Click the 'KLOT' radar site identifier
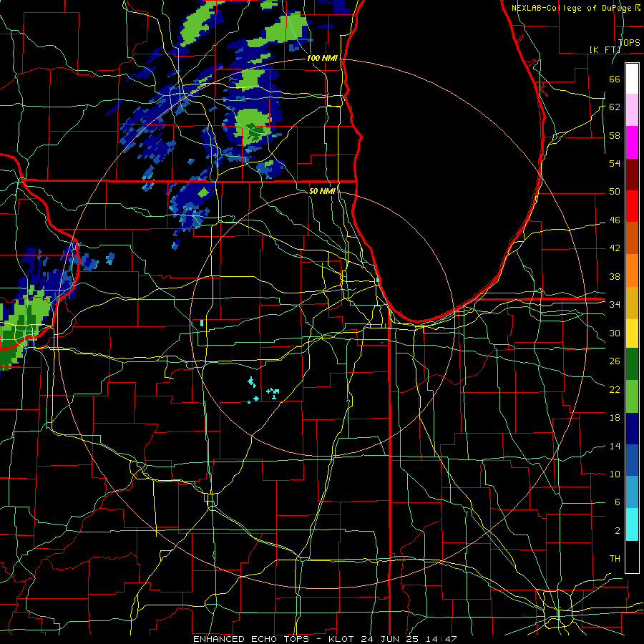This screenshot has width=644, height=644. click(343, 639)
